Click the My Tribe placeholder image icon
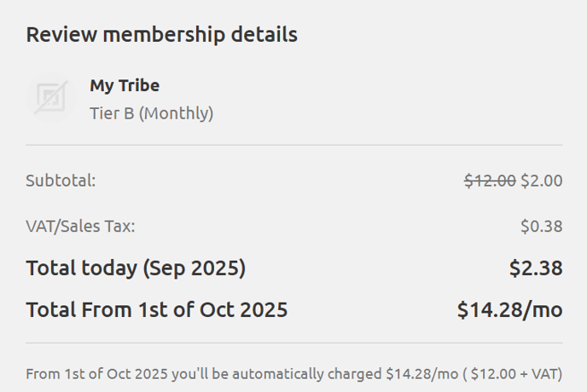This screenshot has height=392, width=587. point(51,97)
